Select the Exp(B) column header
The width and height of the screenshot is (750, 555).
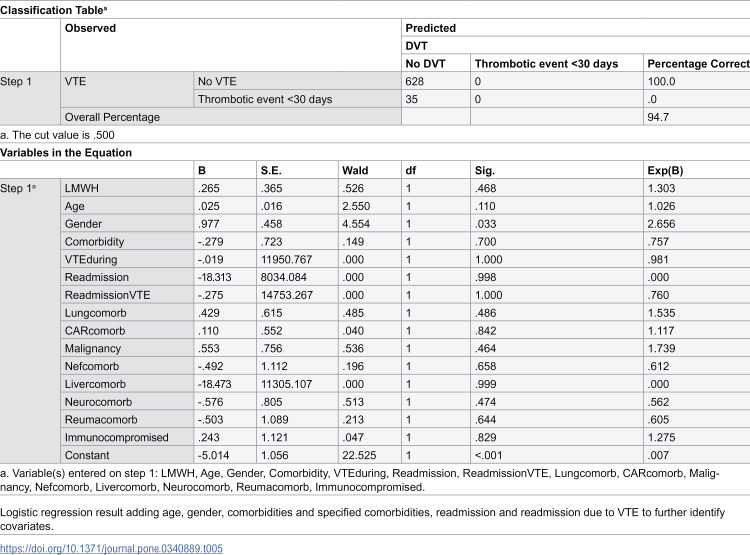(665, 170)
